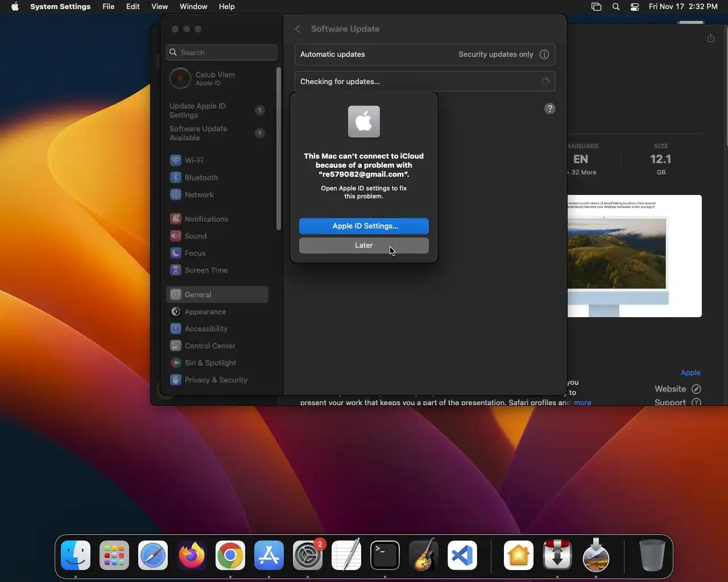Click macOS Sonoma screenshot thumbnail
This screenshot has width=728, height=582.
635,256
